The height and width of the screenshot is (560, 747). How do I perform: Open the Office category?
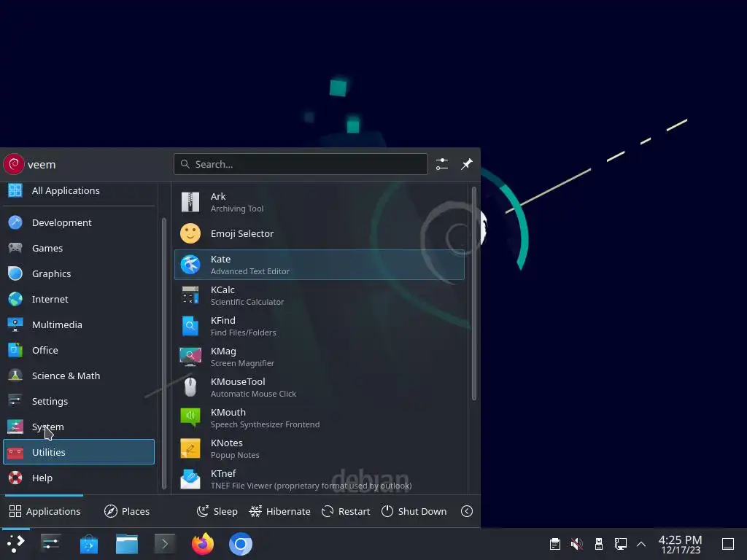pyautogui.click(x=79, y=350)
